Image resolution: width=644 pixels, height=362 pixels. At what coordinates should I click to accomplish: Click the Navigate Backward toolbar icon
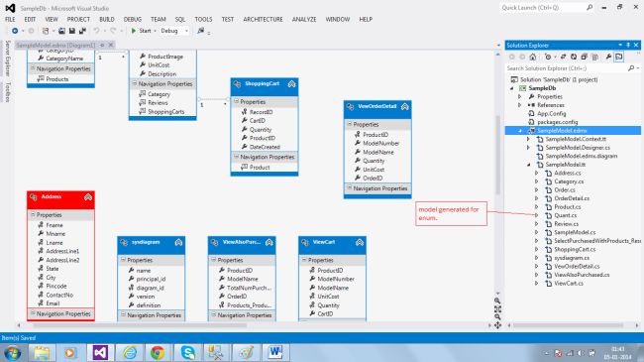[15, 31]
